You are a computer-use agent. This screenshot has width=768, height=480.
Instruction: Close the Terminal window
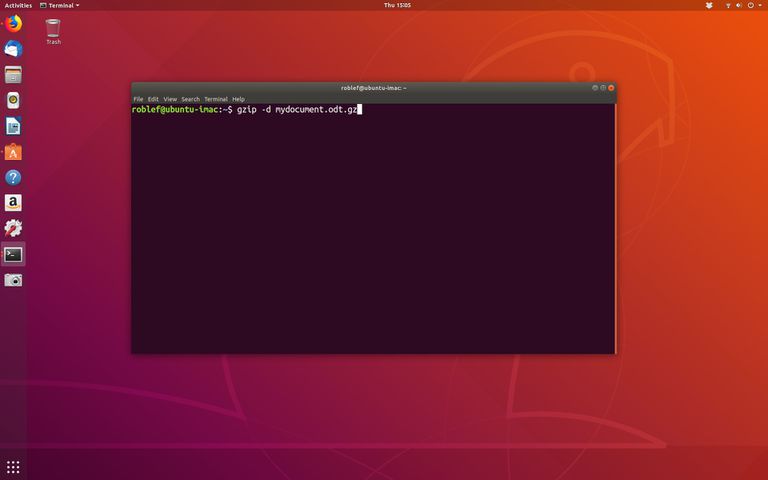(611, 88)
